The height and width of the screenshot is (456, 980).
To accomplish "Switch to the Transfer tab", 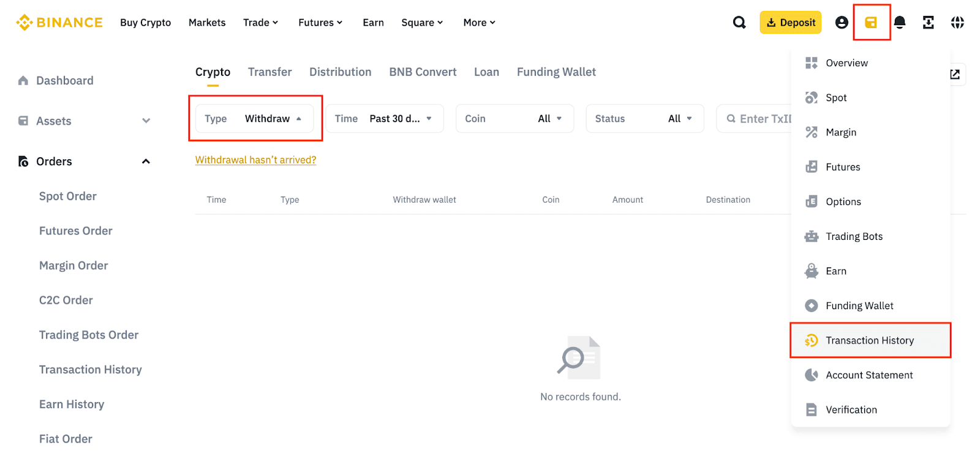I will click(x=269, y=72).
